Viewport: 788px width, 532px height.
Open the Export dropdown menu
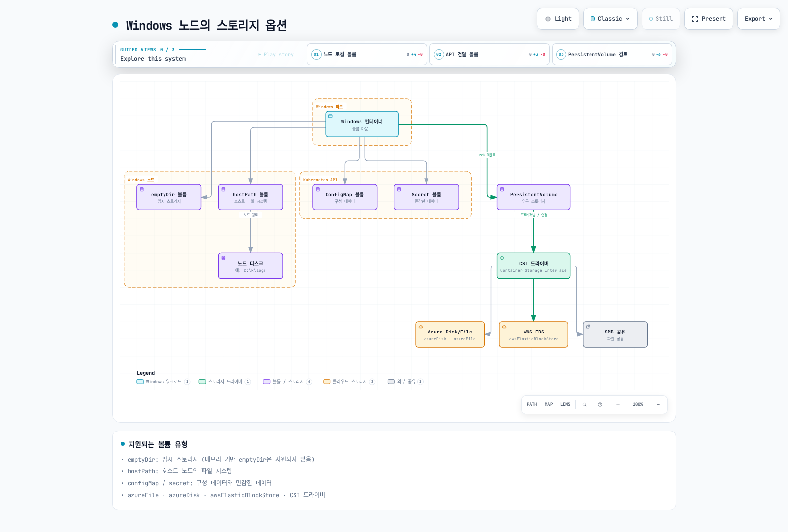(x=758, y=19)
